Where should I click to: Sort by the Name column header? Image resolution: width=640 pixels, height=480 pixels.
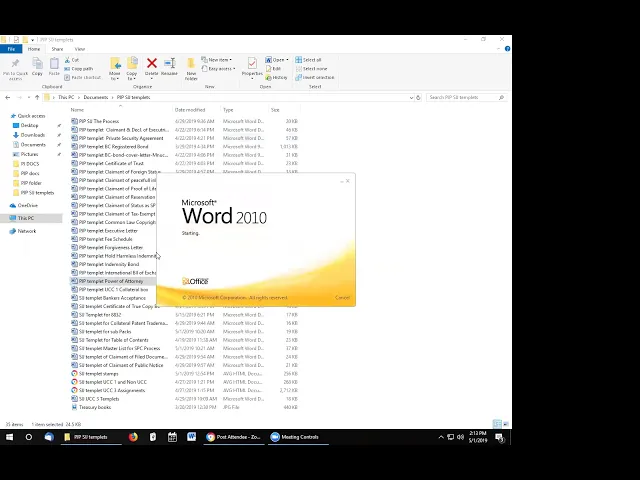77,110
